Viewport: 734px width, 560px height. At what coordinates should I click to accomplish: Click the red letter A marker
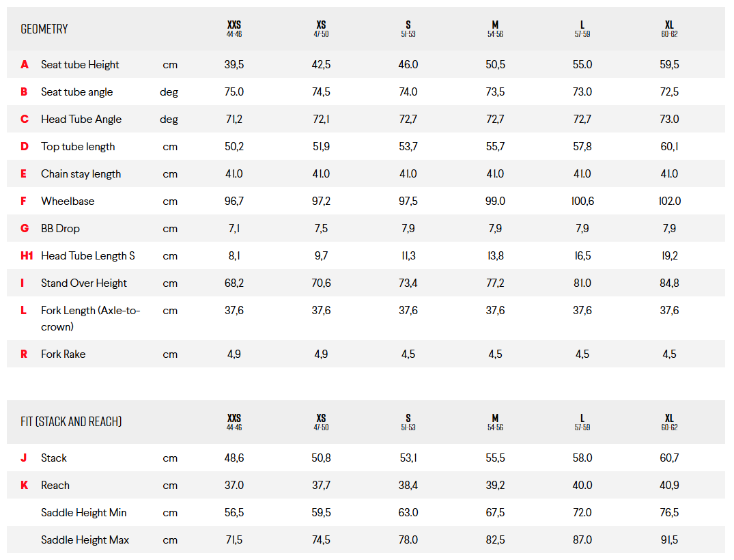click(25, 64)
